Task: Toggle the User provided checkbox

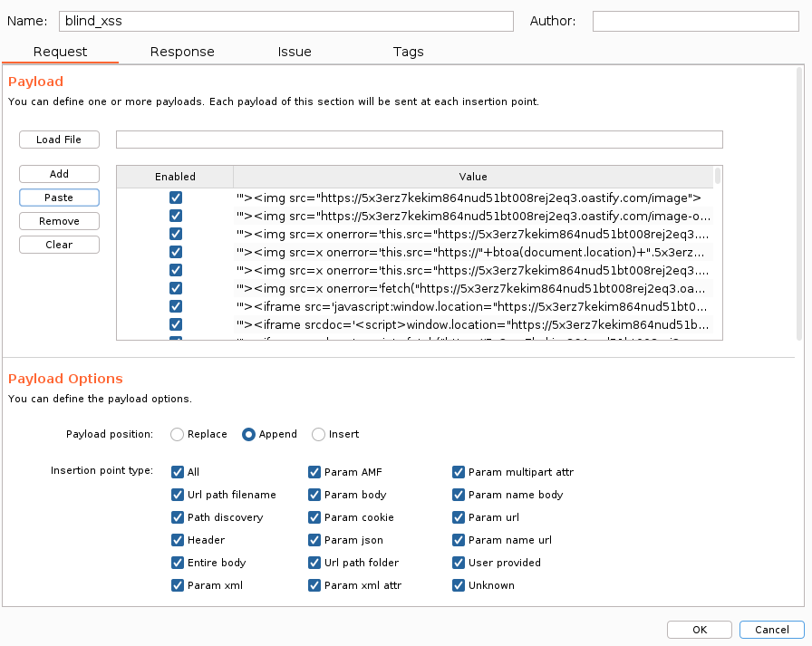Action: pos(459,563)
